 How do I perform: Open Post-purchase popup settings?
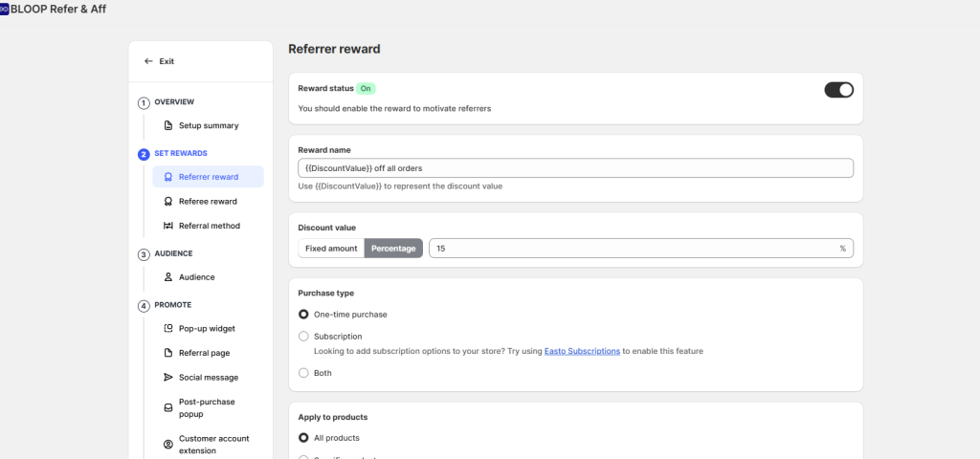pyautogui.click(x=208, y=407)
